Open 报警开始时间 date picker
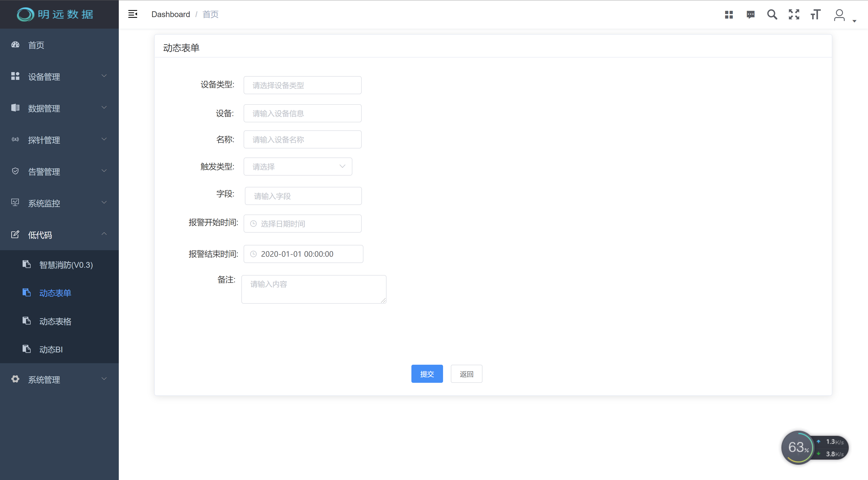 pyautogui.click(x=302, y=224)
